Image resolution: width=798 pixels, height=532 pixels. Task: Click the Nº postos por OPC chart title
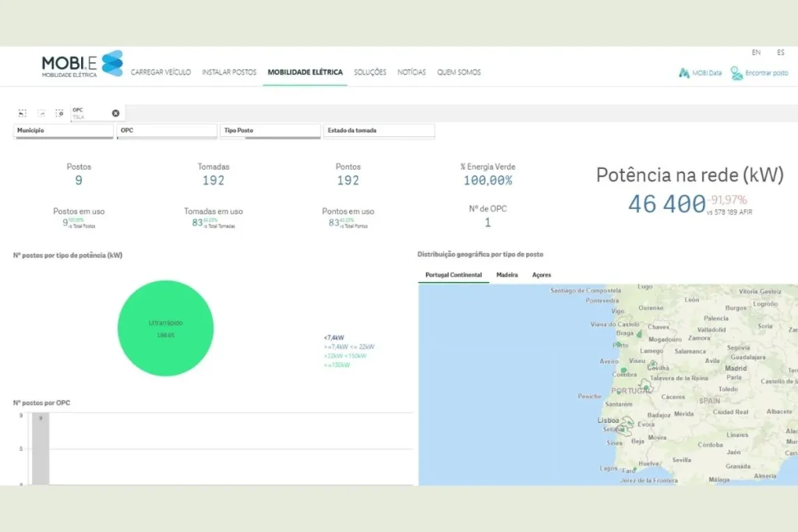point(42,403)
